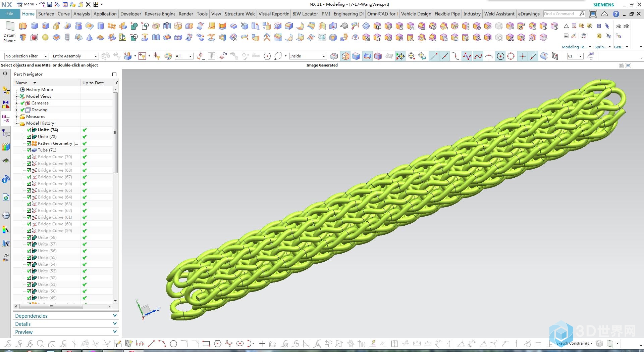This screenshot has height=352, width=644.
Task: Uncheck the Unite (74) feature checkbox
Action: pyautogui.click(x=29, y=130)
